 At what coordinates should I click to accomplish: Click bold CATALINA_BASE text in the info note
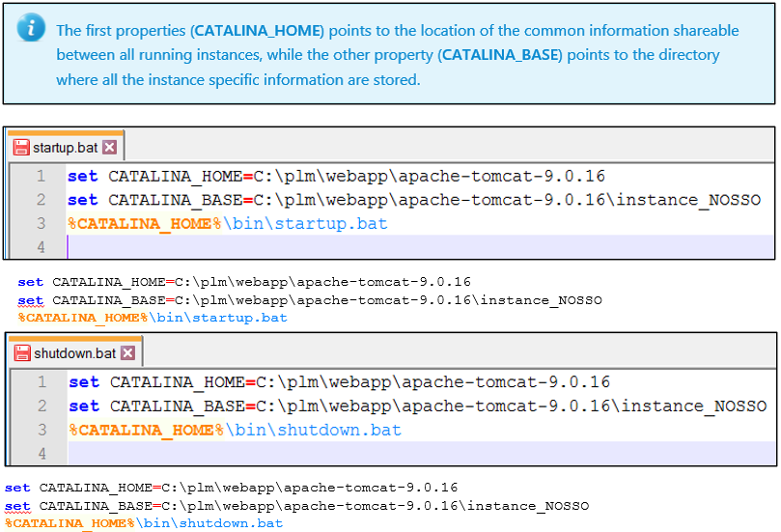coord(501,55)
